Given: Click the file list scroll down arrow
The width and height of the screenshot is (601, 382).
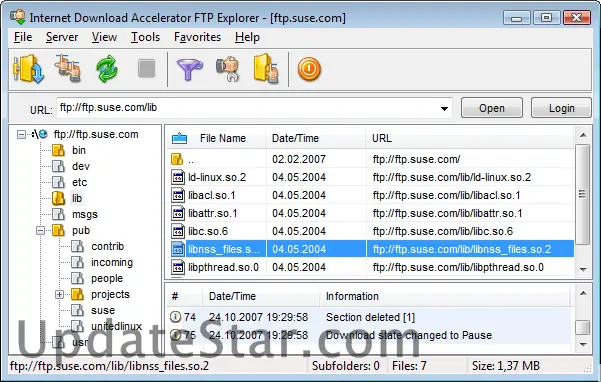Looking at the screenshot, I should click(583, 269).
